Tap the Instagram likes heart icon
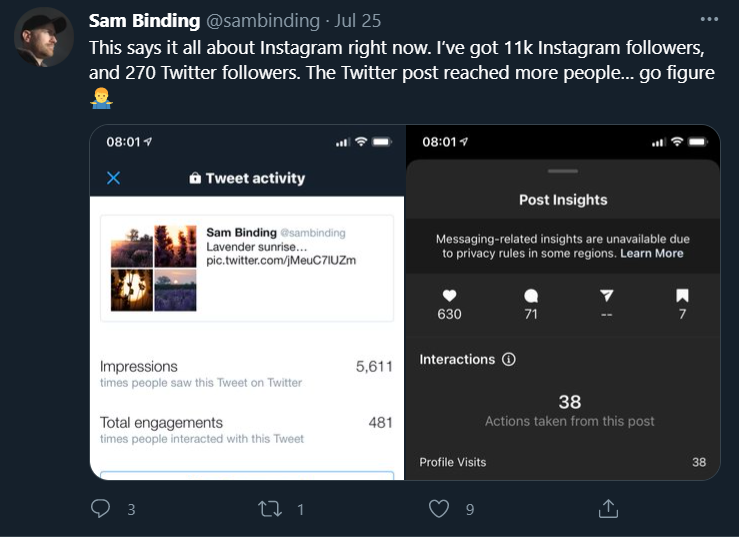739x537 pixels. pyautogui.click(x=450, y=296)
